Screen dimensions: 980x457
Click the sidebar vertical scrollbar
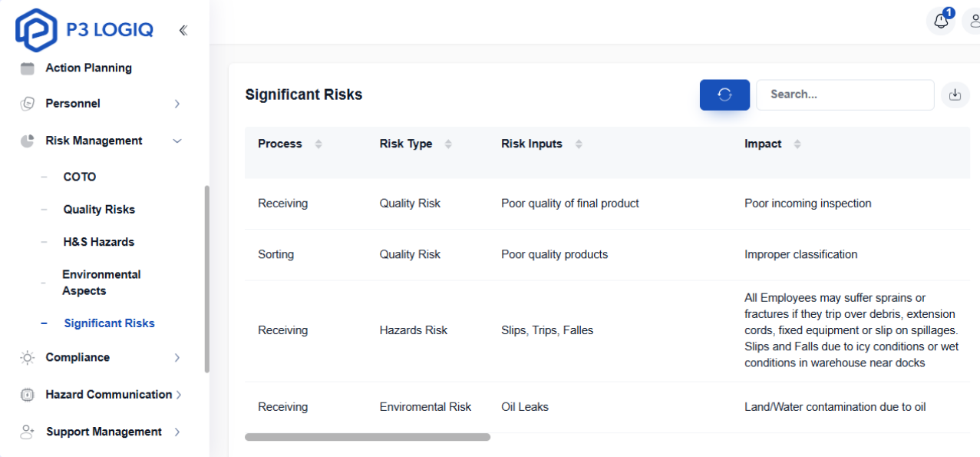pos(206,279)
